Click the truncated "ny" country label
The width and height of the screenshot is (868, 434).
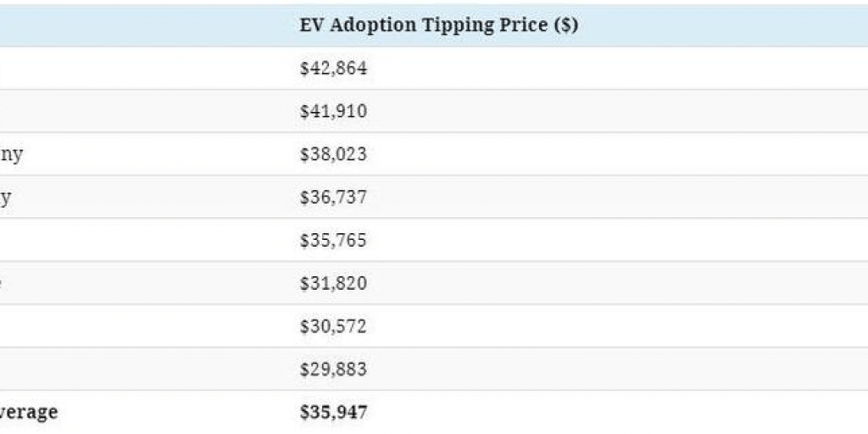pyautogui.click(x=11, y=156)
